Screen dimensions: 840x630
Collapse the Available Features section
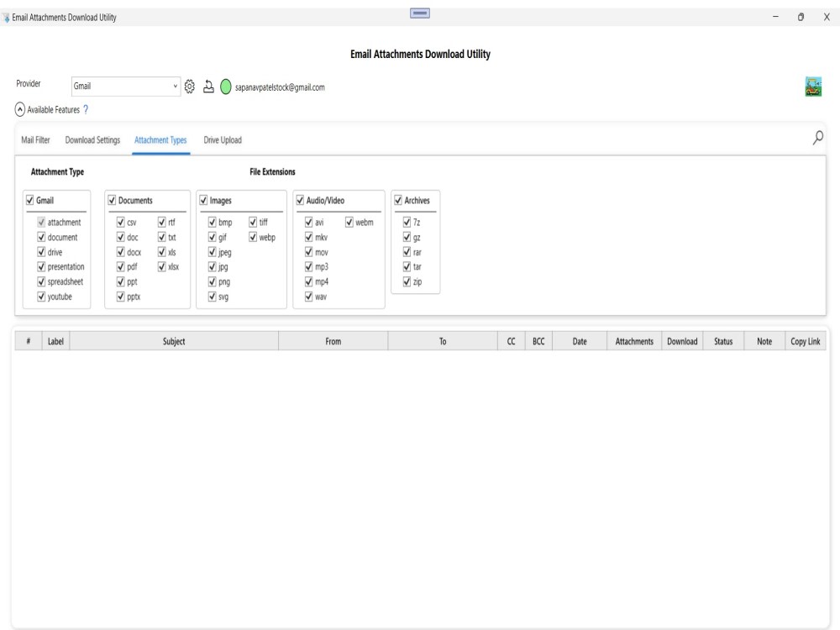pyautogui.click(x=20, y=110)
